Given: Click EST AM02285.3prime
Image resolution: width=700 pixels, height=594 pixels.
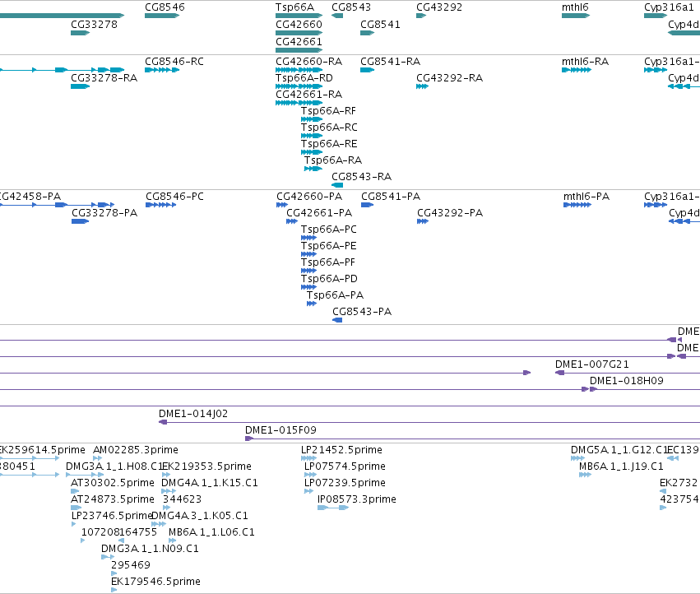Looking at the screenshot, I should 136,450.
